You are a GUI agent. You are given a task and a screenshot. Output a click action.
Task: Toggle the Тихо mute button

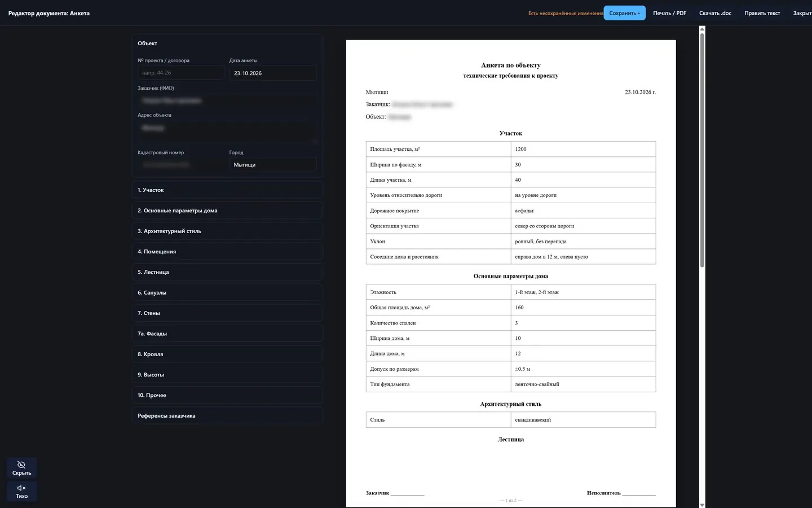(21, 491)
